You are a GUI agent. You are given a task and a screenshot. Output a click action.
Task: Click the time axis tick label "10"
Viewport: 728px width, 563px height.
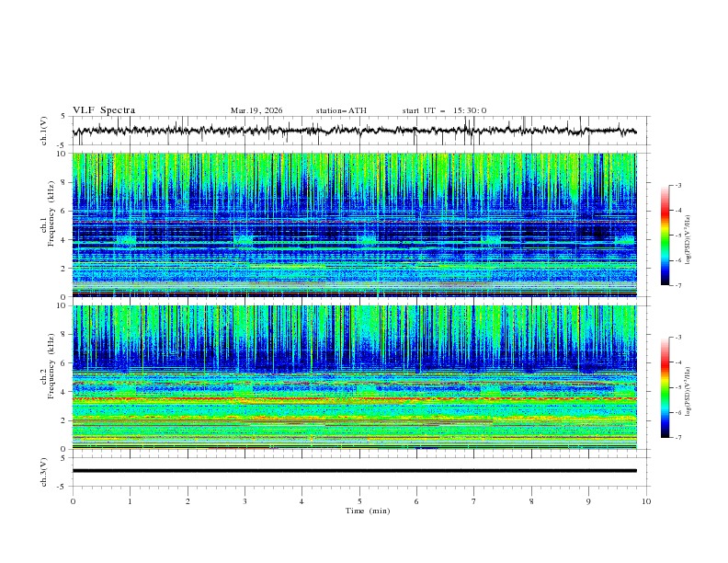click(x=646, y=501)
